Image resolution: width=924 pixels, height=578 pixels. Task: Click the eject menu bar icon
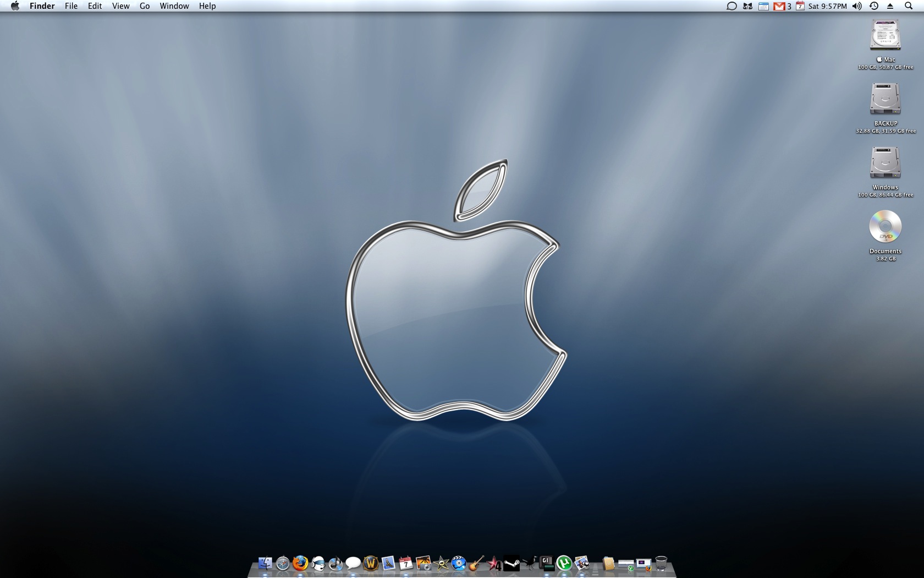[890, 6]
